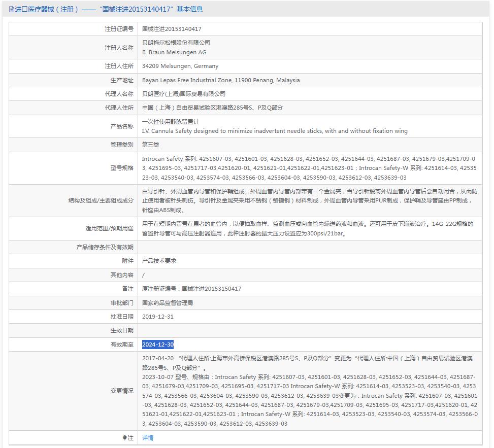Click slash value in 其他内容 row

[143, 275]
